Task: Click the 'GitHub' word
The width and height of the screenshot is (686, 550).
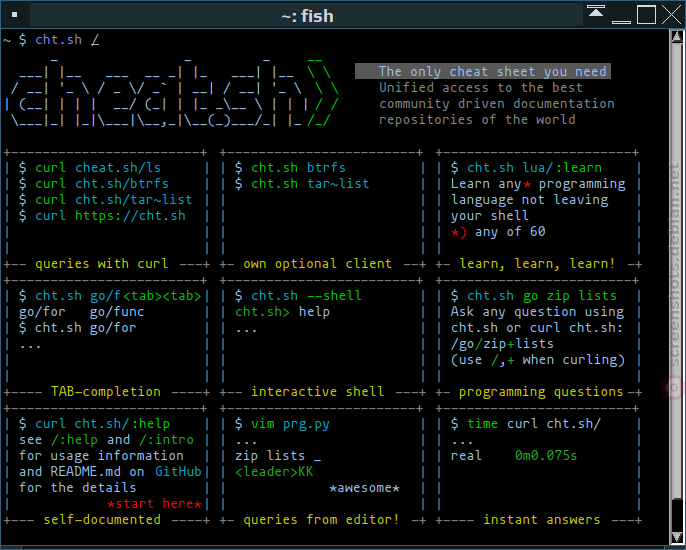Action: pos(178,472)
